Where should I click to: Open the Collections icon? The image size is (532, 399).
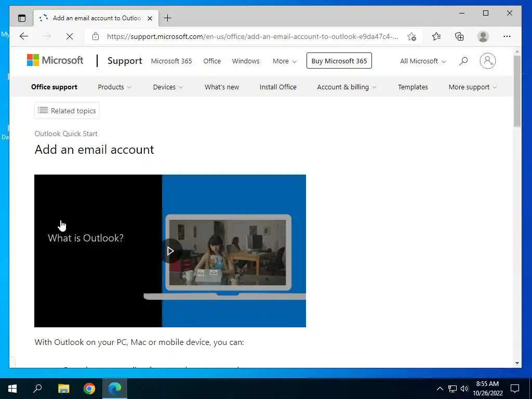[x=459, y=36]
